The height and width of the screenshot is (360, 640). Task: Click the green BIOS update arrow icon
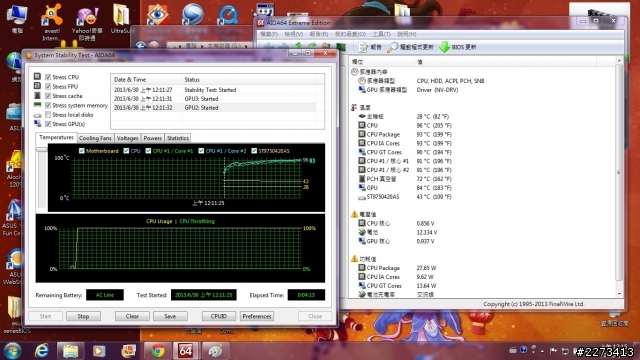click(444, 47)
